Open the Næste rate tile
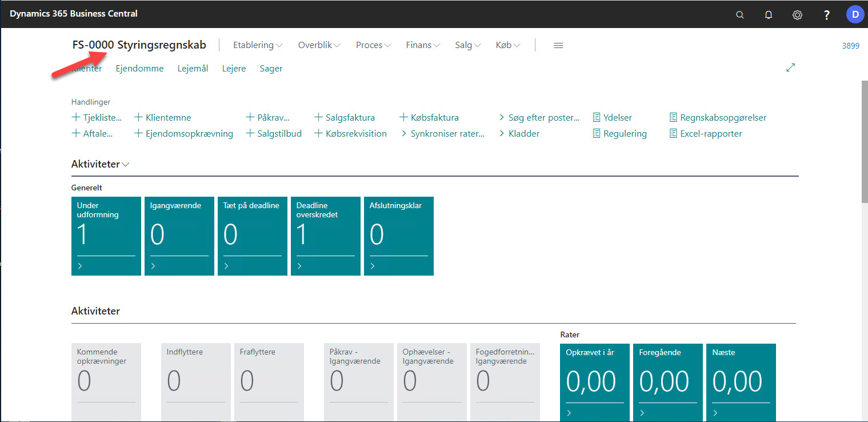 (x=741, y=383)
